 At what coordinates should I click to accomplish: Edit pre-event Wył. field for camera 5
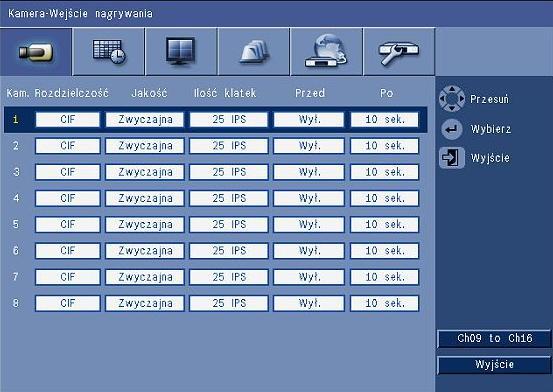tap(309, 224)
